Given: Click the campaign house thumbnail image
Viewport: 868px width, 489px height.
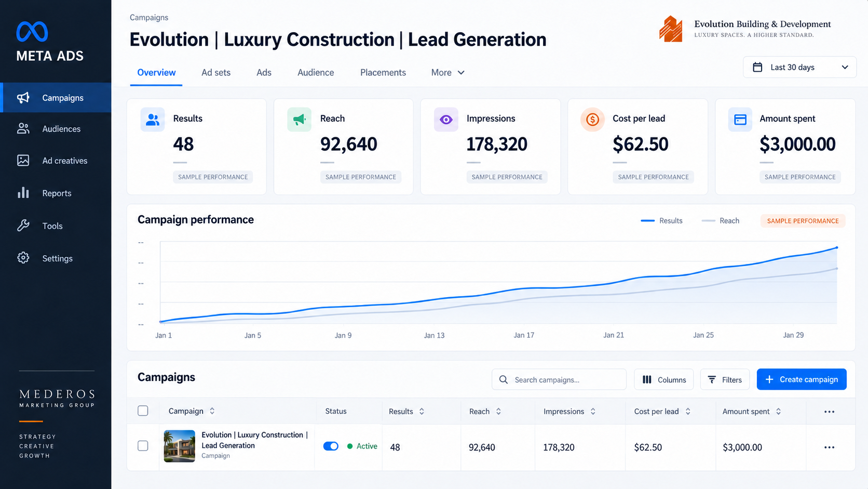Looking at the screenshot, I should (x=179, y=446).
